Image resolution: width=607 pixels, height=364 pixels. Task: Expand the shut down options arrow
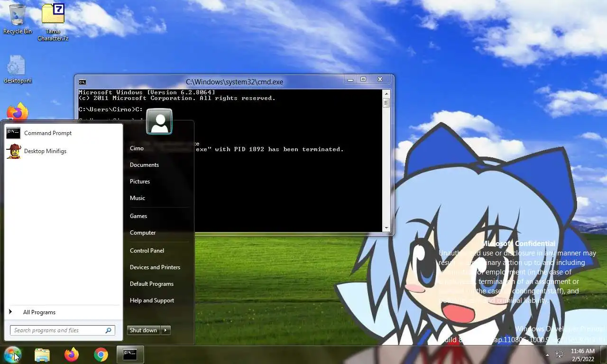pyautogui.click(x=166, y=330)
